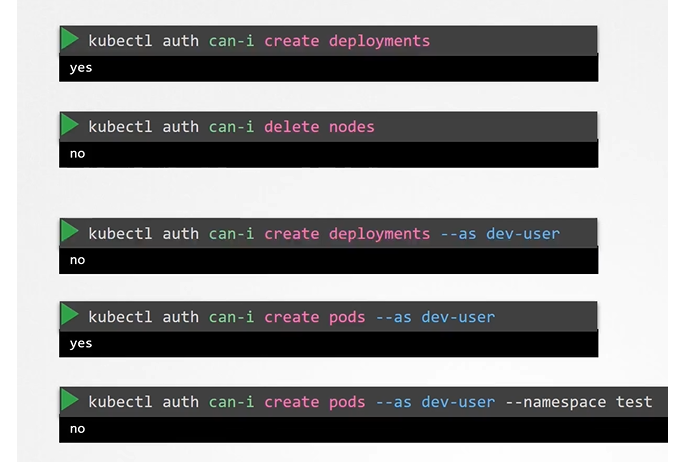This screenshot has height=474, width=682.
Task: Click "no" output under deployments --as dev-user command
Action: tap(77, 260)
